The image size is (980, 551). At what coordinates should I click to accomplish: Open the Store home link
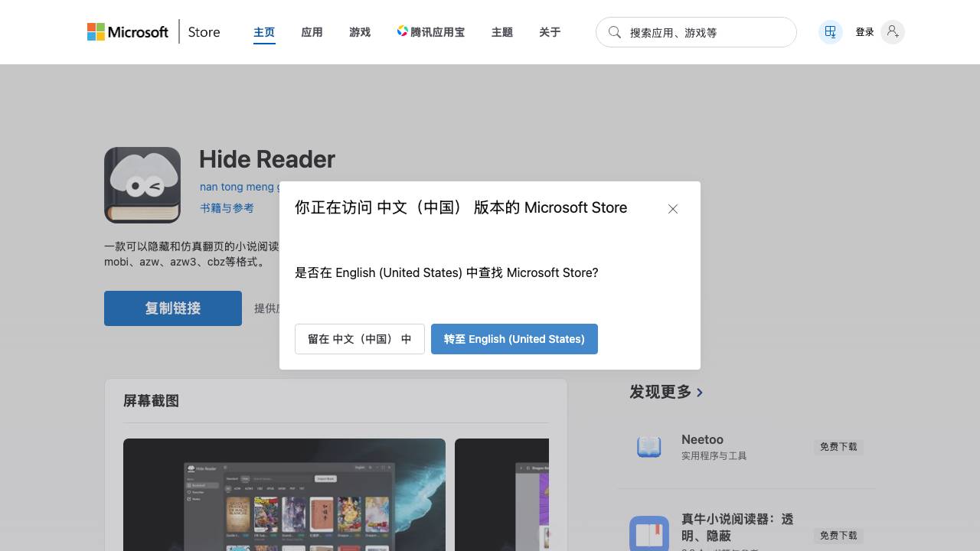pyautogui.click(x=204, y=32)
